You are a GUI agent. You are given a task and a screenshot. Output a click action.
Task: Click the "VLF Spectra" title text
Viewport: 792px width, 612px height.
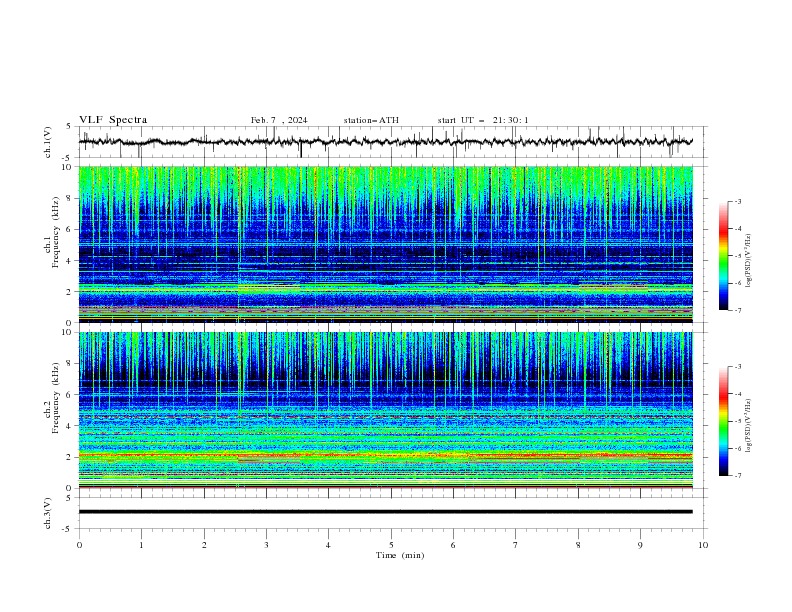113,120
